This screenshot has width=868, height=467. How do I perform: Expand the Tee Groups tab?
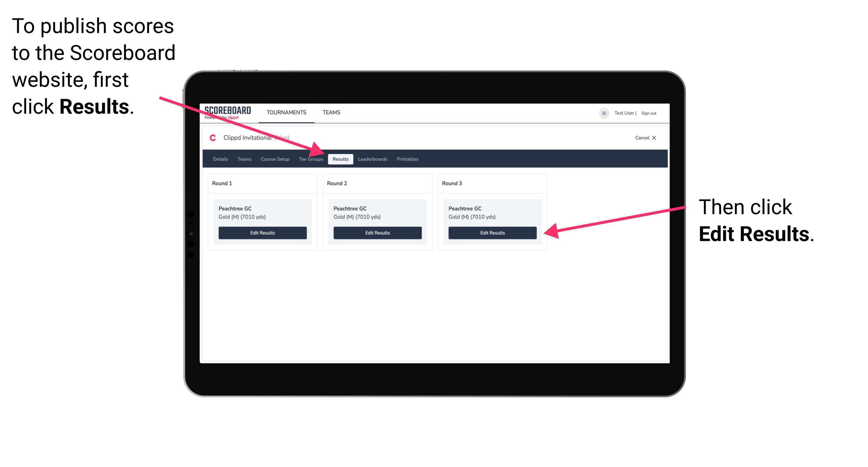point(311,159)
